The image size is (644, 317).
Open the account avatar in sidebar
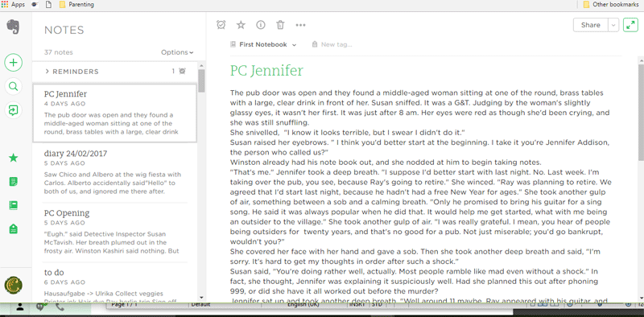(x=13, y=286)
